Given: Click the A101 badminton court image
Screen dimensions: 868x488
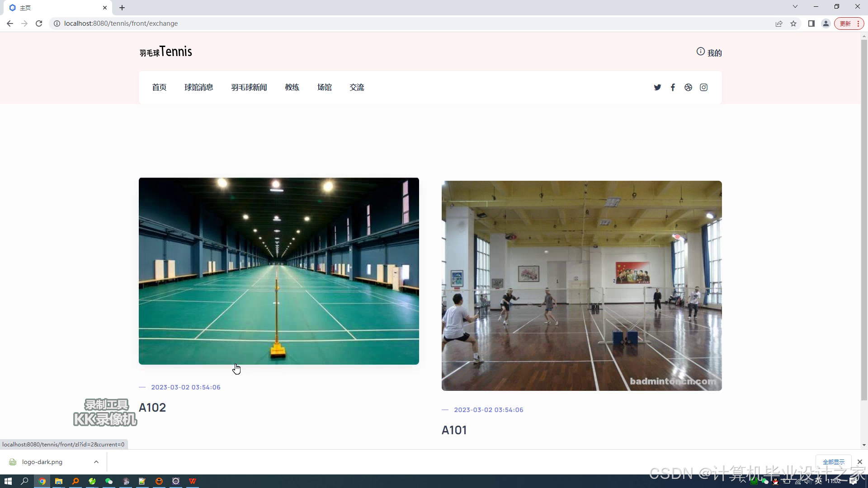Looking at the screenshot, I should (581, 286).
